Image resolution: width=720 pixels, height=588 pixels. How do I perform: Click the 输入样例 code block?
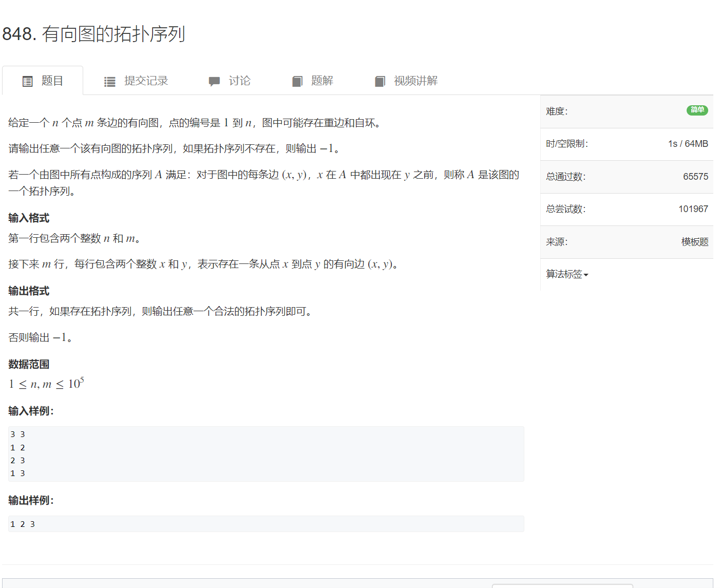(266, 454)
